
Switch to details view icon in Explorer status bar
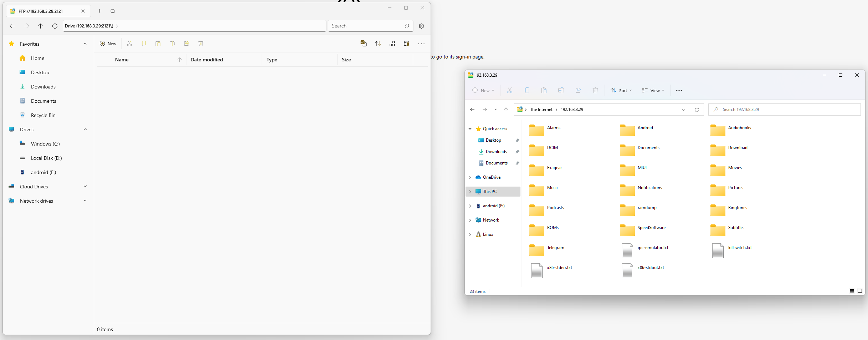coord(852,291)
